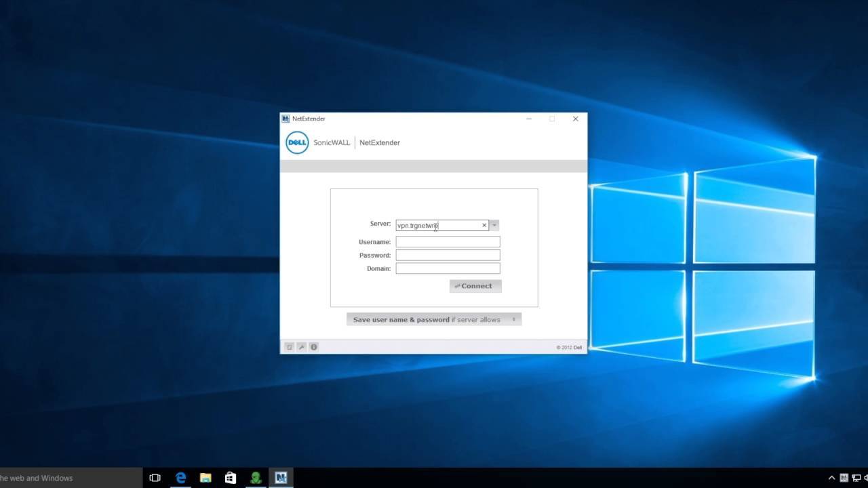Open Task View on the taskbar
This screenshot has width=868, height=488.
155,478
